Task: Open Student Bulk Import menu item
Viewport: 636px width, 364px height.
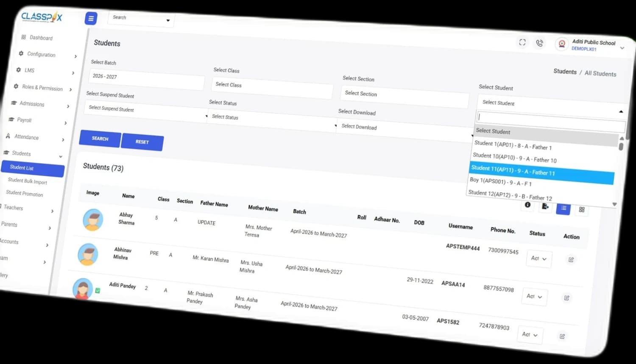Action: point(28,181)
